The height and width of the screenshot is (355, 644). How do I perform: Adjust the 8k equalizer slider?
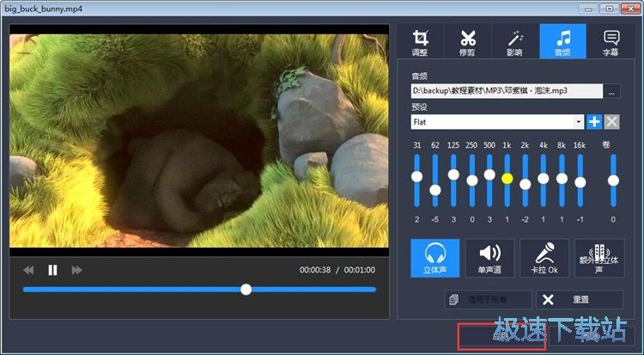point(562,179)
